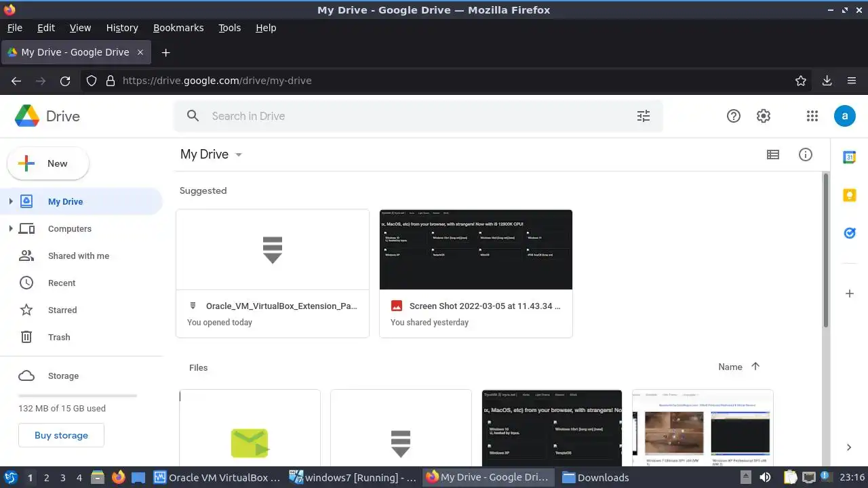Image resolution: width=868 pixels, height=488 pixels.
Task: Click the search magnifier icon
Action: pos(193,116)
